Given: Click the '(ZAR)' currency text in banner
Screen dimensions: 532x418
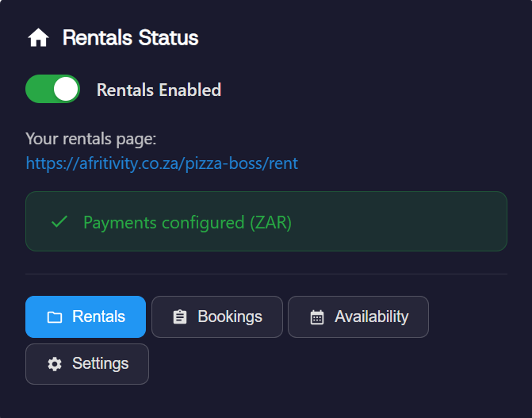Looking at the screenshot, I should pyautogui.click(x=270, y=222).
